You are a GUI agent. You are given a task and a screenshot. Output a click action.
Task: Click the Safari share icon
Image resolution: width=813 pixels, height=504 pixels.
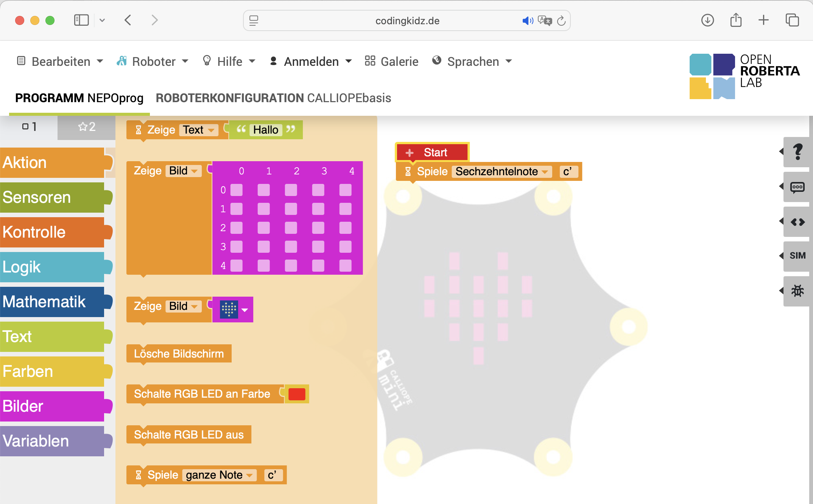(736, 20)
